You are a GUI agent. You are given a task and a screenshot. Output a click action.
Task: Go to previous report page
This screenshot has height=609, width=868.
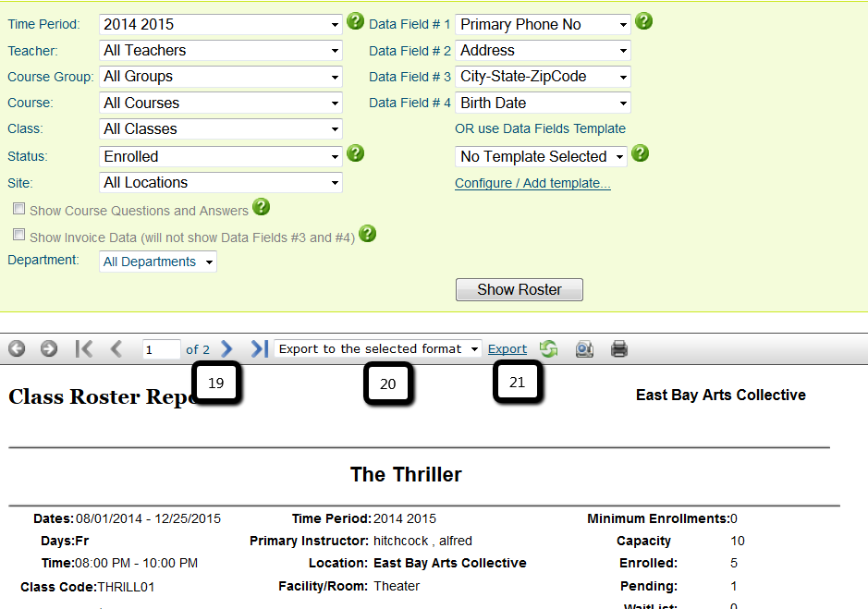(x=116, y=348)
